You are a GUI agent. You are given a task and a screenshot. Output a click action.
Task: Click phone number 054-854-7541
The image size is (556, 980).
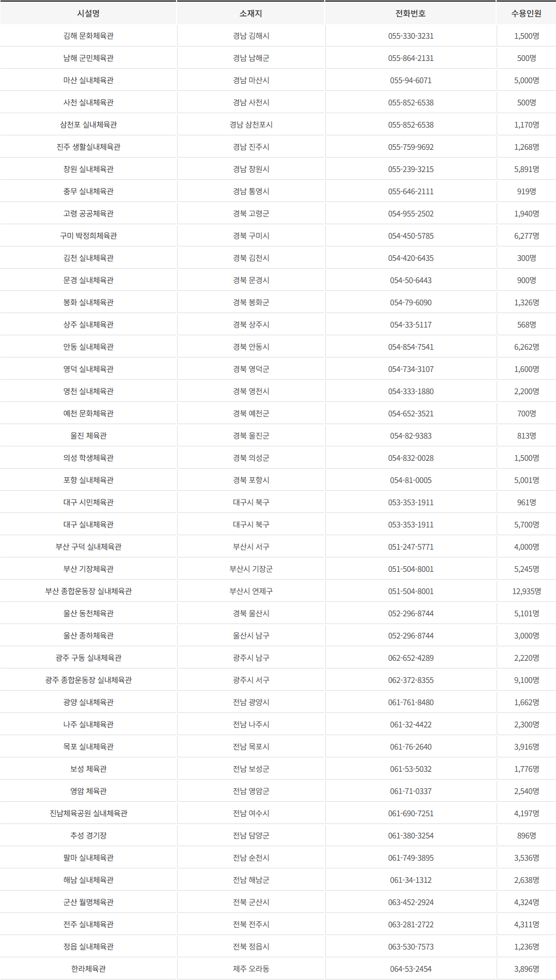pyautogui.click(x=411, y=347)
